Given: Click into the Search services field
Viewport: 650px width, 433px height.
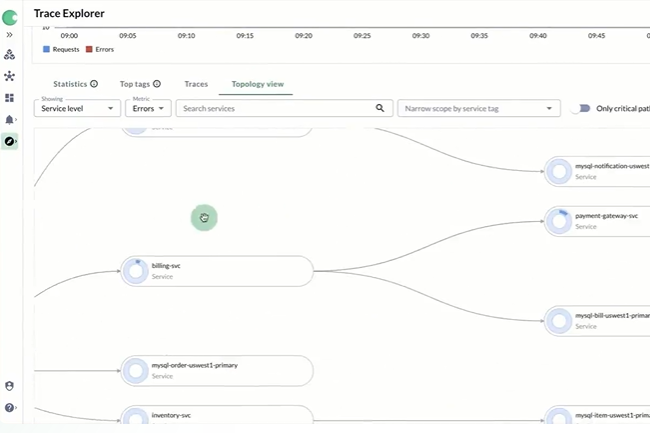Looking at the screenshot, I should [x=275, y=108].
